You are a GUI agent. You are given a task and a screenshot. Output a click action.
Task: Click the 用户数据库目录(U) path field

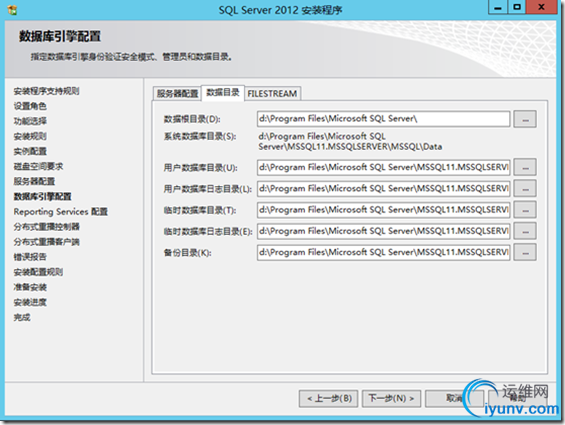tap(383, 167)
